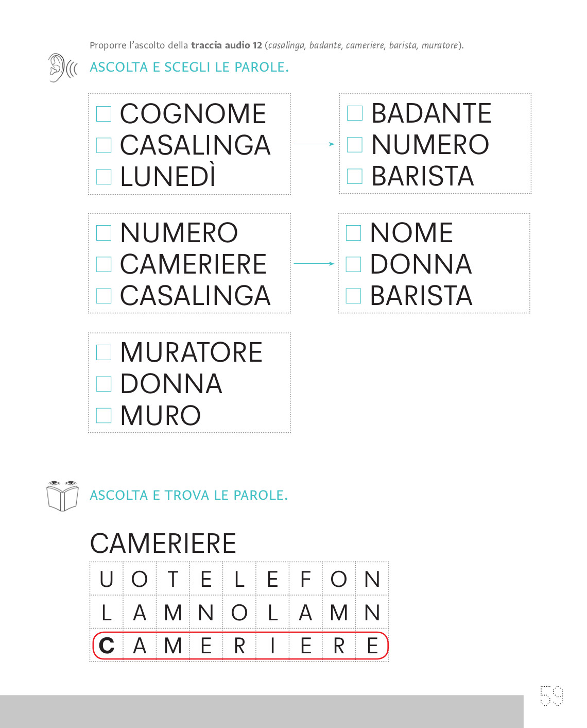Click the large CAMERIERE word above the grid
The image size is (587, 728).
pos(163,544)
